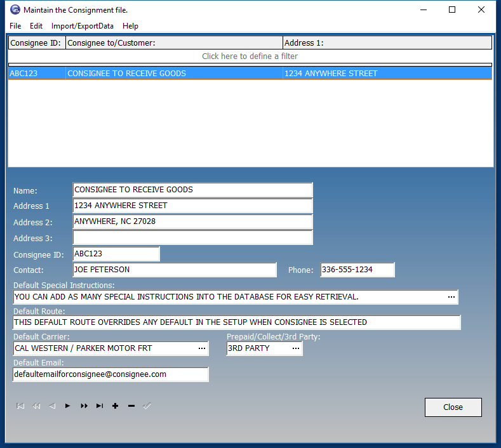
Task: Jump back several records navigator button
Action: coord(36,406)
